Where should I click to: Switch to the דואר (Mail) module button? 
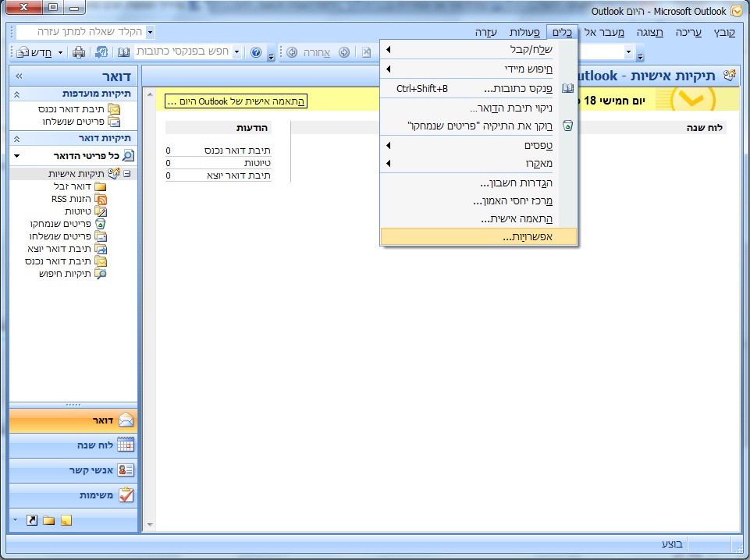tap(73, 420)
